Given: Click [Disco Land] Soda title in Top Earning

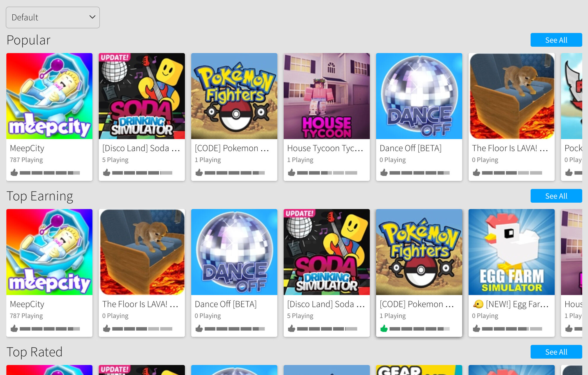Looking at the screenshot, I should click(326, 304).
